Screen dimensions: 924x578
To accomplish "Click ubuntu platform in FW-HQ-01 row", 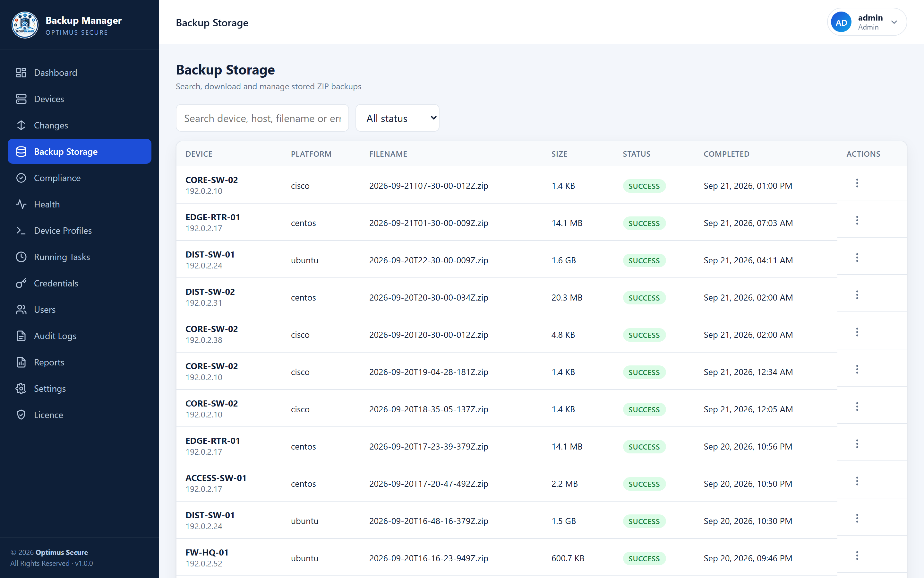I will pyautogui.click(x=304, y=558).
